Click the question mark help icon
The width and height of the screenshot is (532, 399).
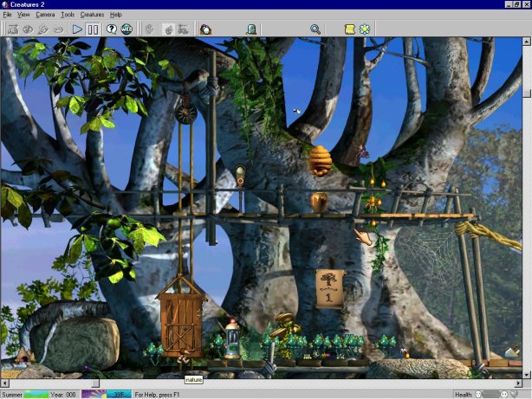(112, 29)
